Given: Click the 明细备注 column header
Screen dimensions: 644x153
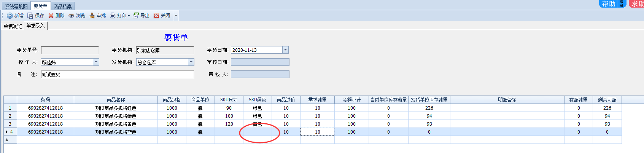Looking at the screenshot, I should pyautogui.click(x=507, y=100).
